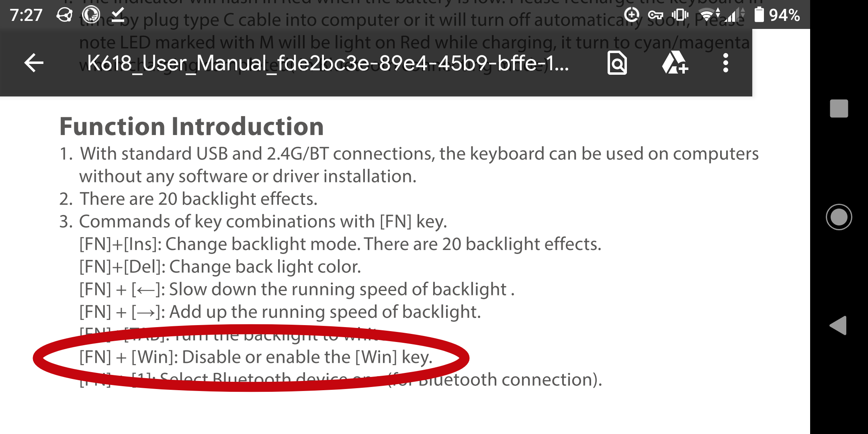Tap the Android home circle button
The image size is (868, 434).
click(x=839, y=217)
